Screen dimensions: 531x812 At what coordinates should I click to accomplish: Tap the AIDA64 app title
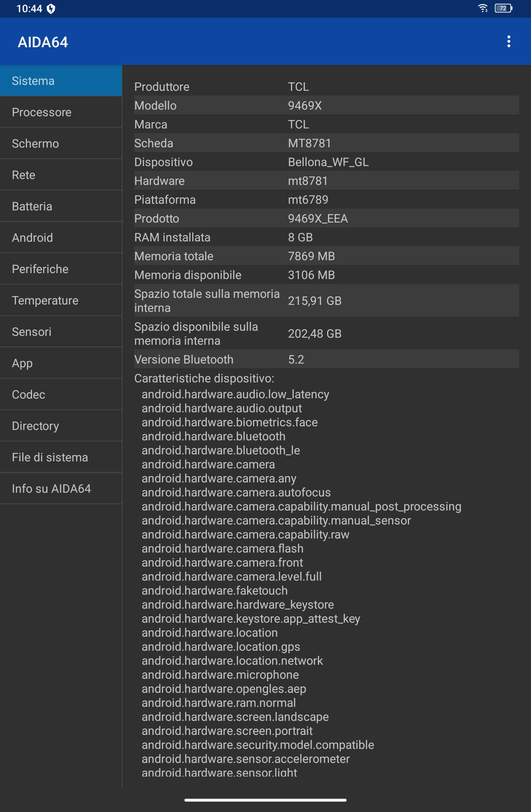tap(43, 42)
